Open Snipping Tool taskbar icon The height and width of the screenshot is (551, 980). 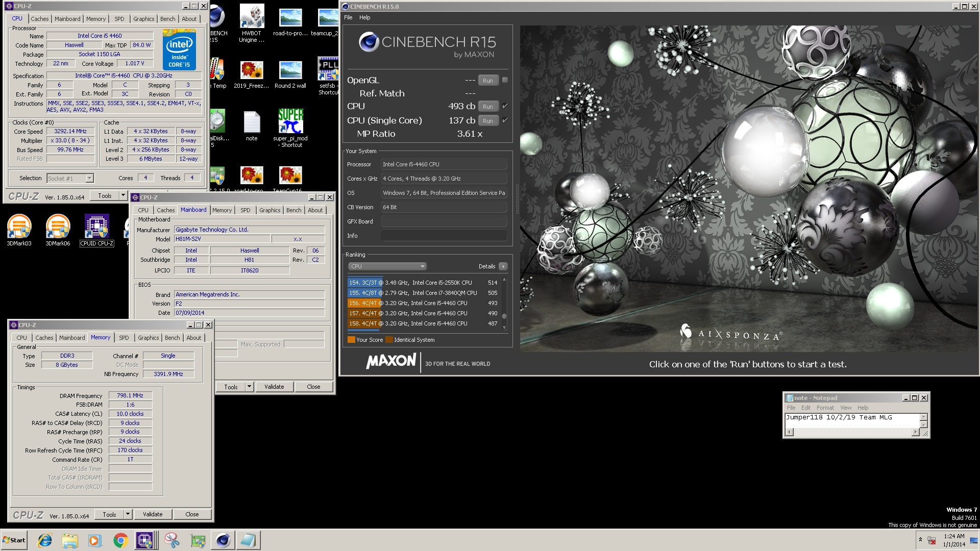point(172,540)
